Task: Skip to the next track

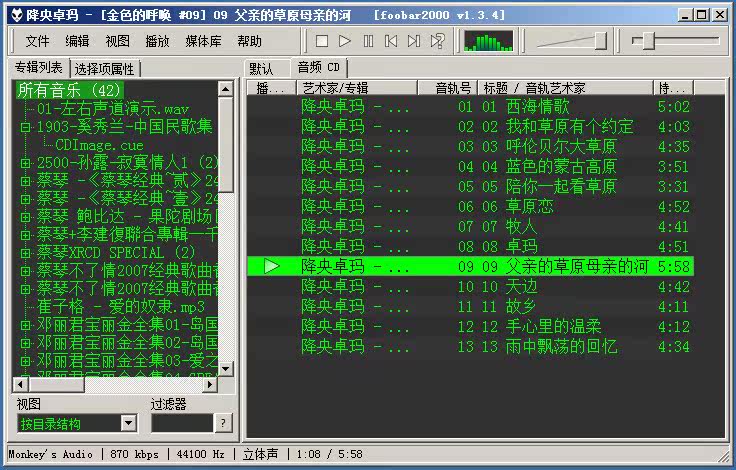Action: 414,41
